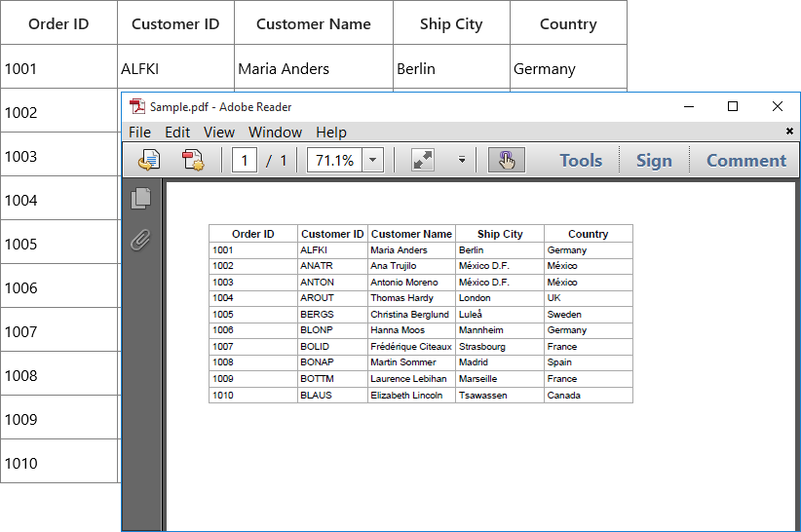Close the Adobe Reader window
Screen dimensions: 801x532
pyautogui.click(x=777, y=106)
